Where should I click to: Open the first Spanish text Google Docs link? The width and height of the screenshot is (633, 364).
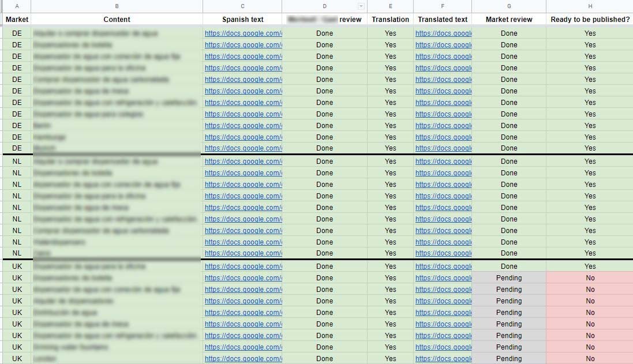pyautogui.click(x=242, y=33)
